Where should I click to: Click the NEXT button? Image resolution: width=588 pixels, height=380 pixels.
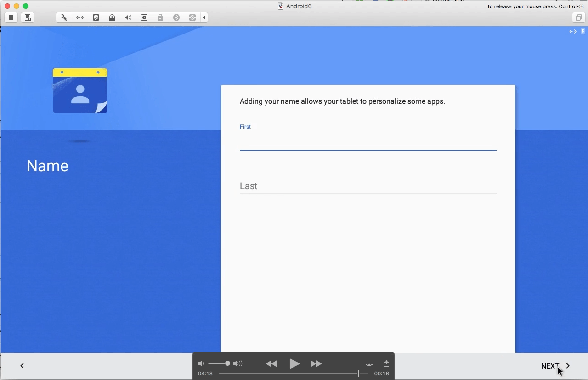tap(550, 366)
